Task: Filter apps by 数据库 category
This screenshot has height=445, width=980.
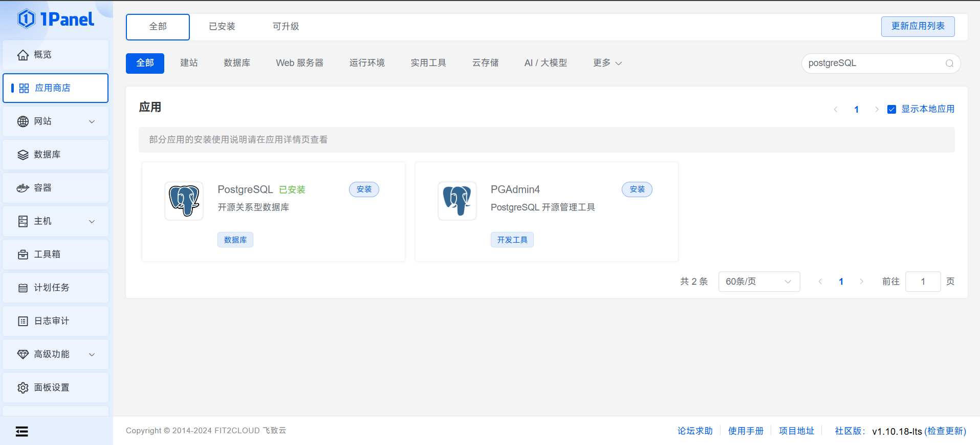Action: [x=237, y=63]
